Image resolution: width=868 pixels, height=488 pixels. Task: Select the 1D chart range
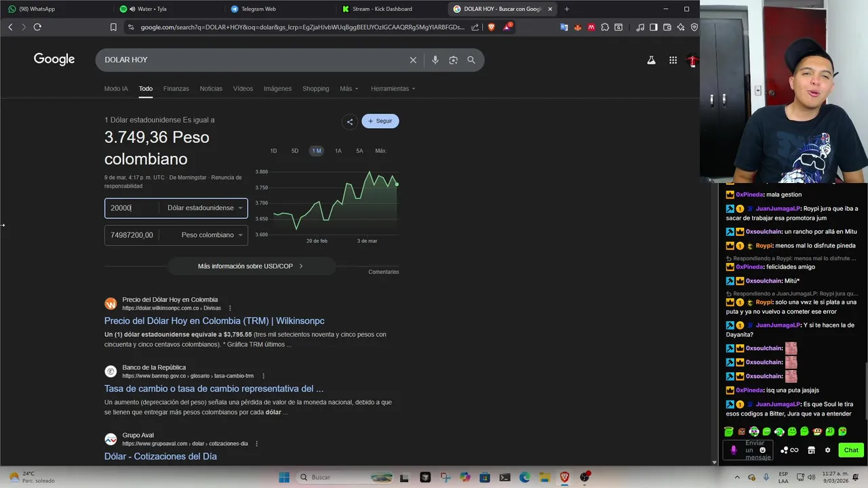pos(273,150)
